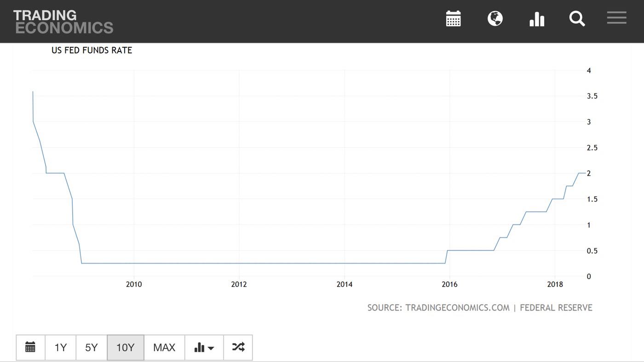Open the hamburger menu
Screen dimensions: 644x362
coord(616,18)
